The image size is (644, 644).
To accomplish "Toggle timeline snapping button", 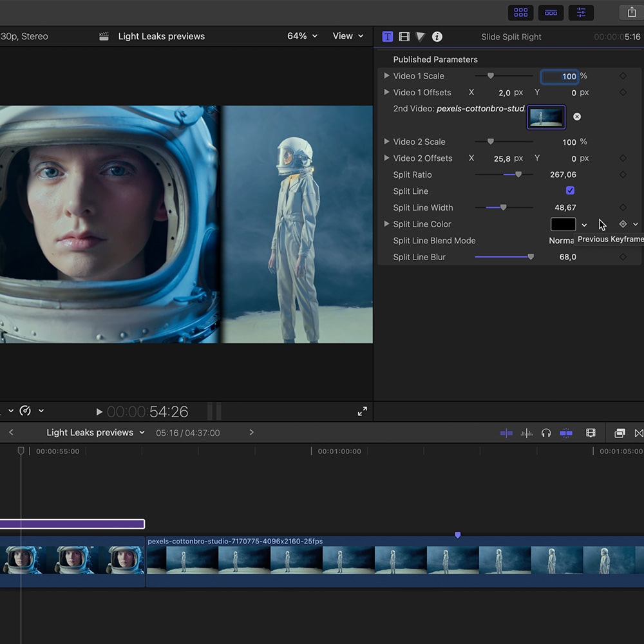I will coord(566,433).
